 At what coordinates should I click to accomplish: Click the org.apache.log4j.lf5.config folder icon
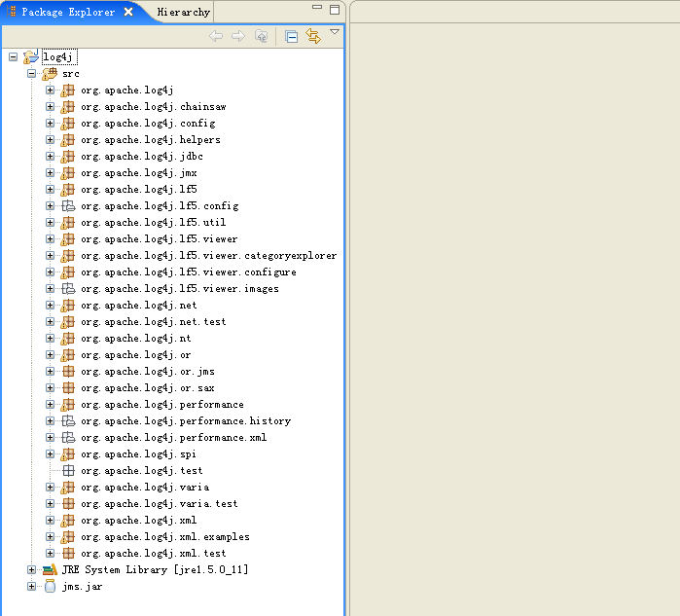point(68,206)
